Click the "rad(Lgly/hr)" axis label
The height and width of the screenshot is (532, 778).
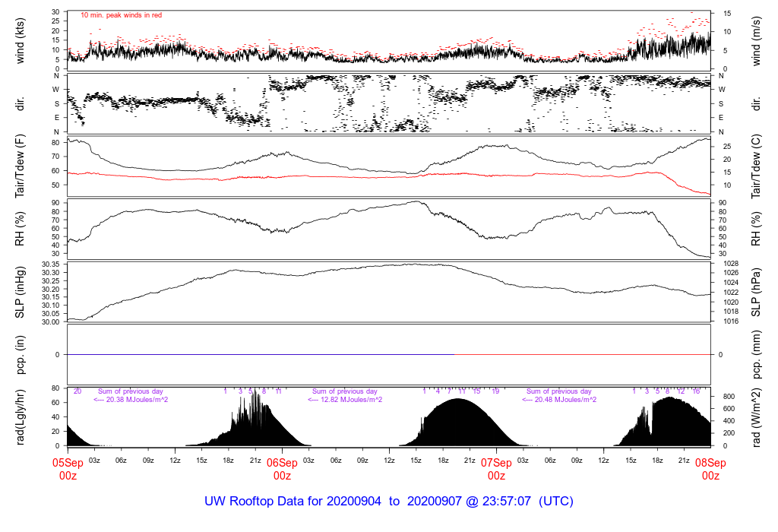[x=24, y=416]
